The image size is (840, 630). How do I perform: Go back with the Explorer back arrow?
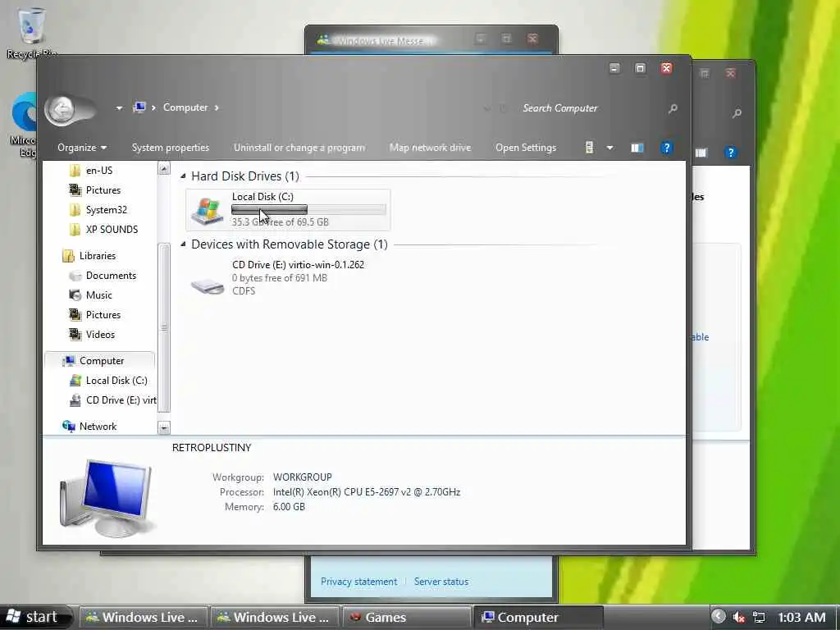coord(62,111)
